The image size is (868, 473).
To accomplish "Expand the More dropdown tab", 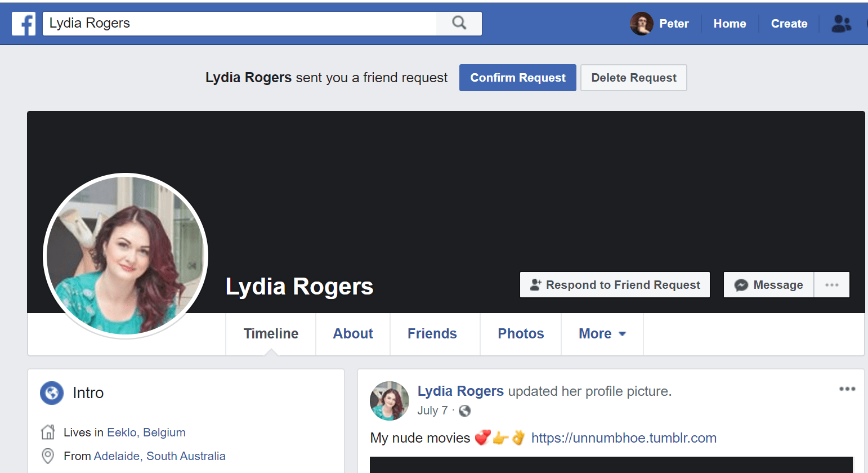I will (602, 334).
